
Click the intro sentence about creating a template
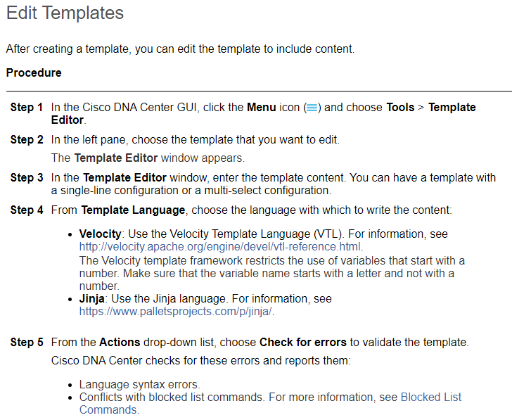180,49
